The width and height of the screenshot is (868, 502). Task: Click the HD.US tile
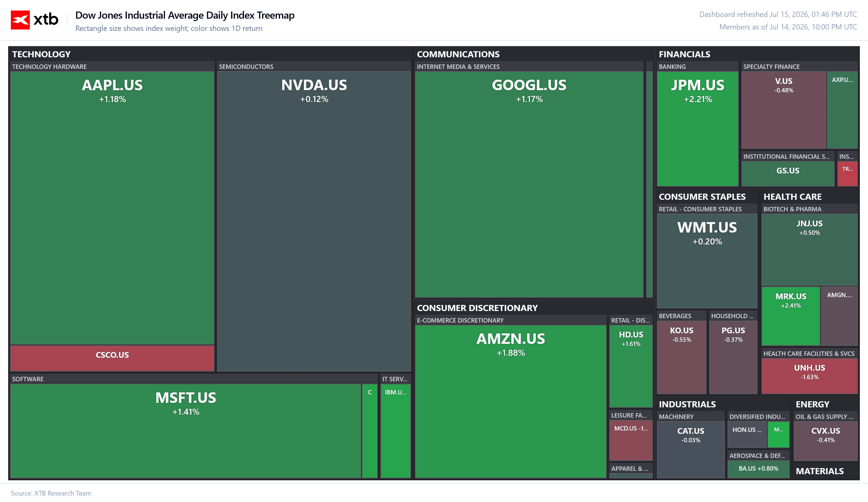pyautogui.click(x=631, y=366)
